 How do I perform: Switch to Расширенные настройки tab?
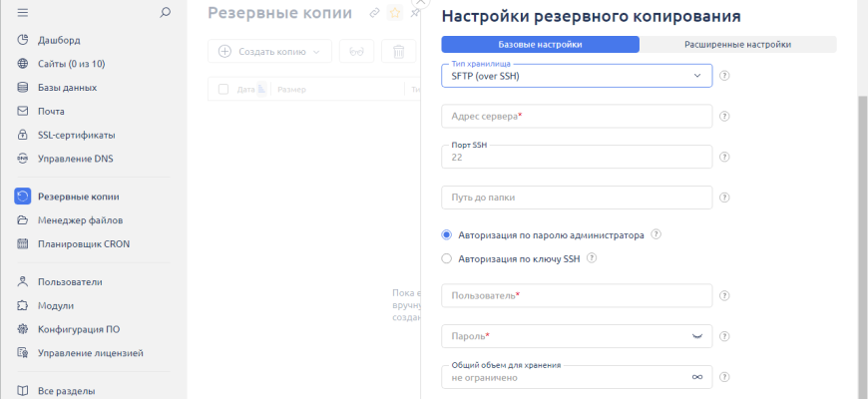[737, 44]
